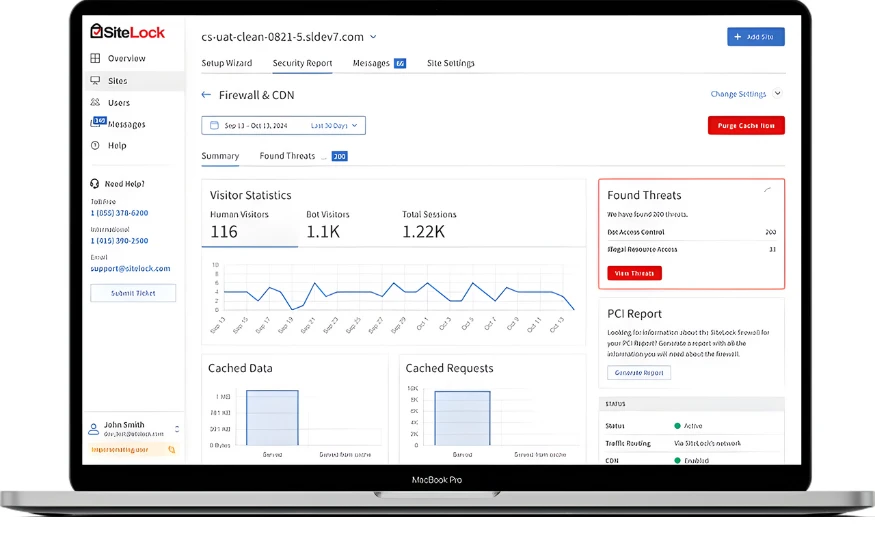Open Overview via its grid icon

point(96,59)
